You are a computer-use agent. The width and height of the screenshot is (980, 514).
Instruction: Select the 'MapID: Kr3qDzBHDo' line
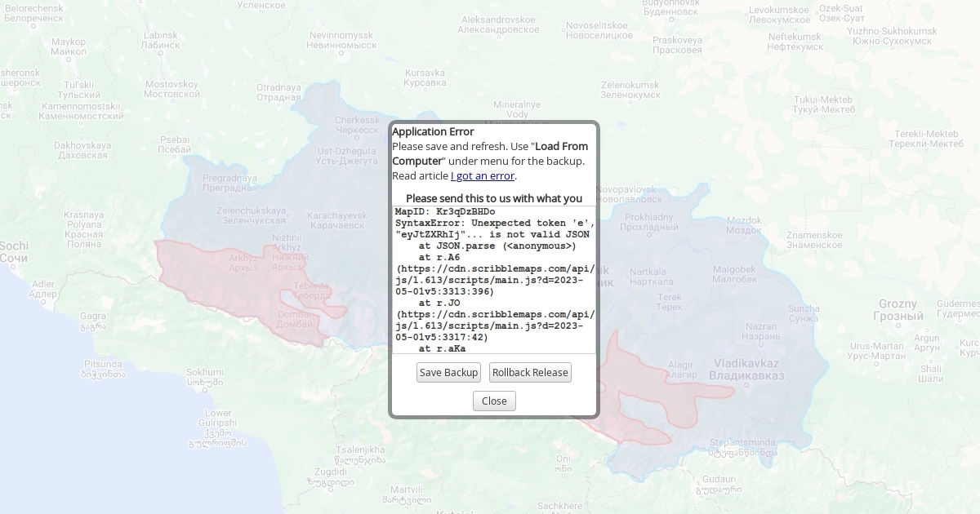[445, 211]
